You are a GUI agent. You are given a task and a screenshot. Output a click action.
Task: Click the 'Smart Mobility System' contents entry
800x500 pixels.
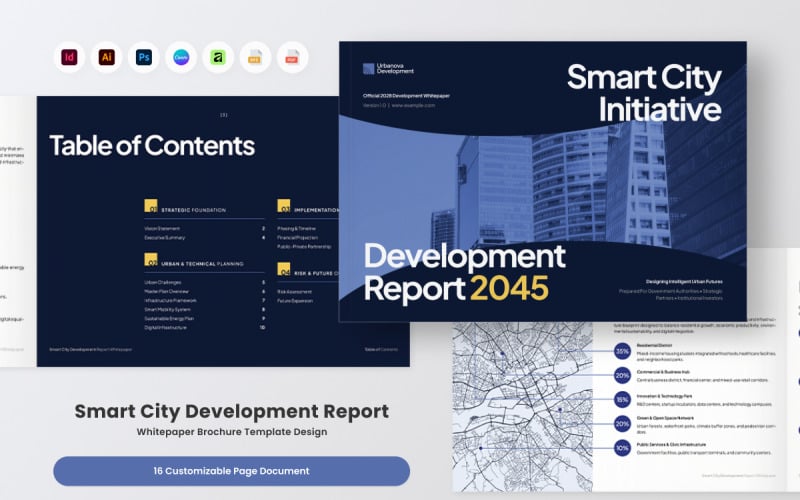click(167, 310)
